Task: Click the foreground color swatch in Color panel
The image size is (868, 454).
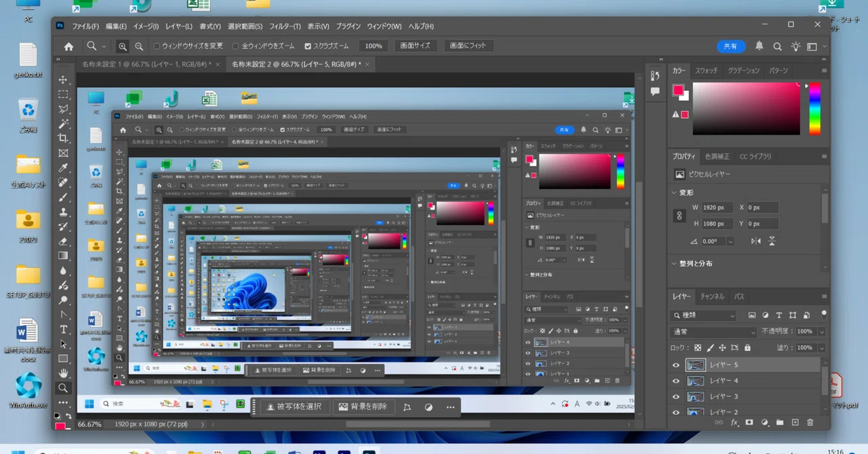Action: point(677,91)
